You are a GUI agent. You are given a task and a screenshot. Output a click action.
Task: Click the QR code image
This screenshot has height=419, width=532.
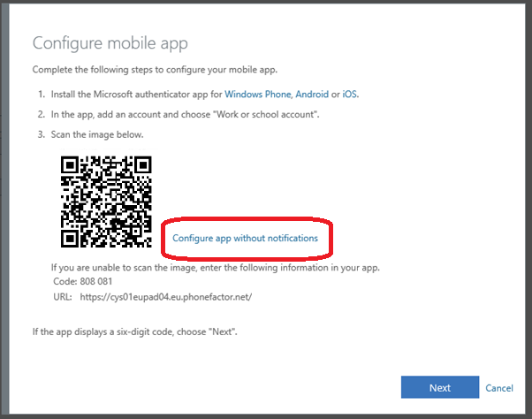[106, 202]
